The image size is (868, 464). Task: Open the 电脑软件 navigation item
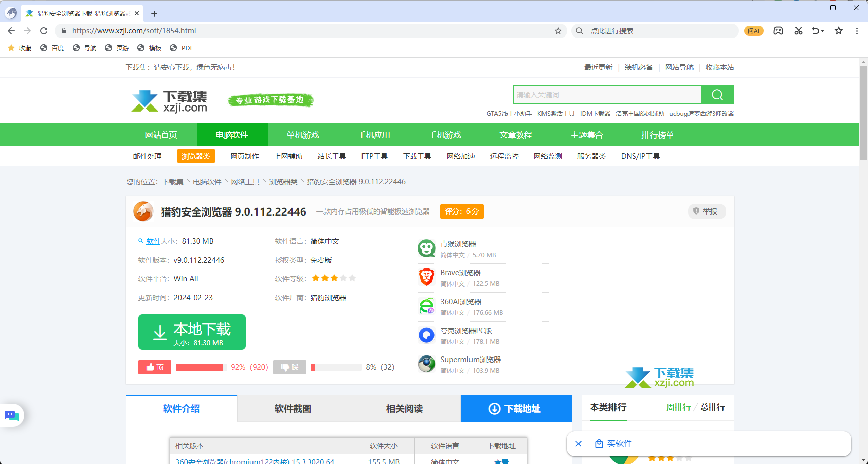232,135
